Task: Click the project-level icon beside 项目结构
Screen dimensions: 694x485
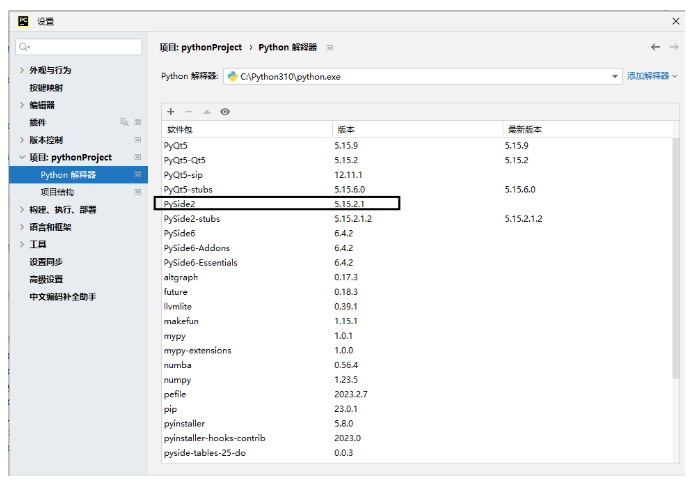Action: [138, 192]
